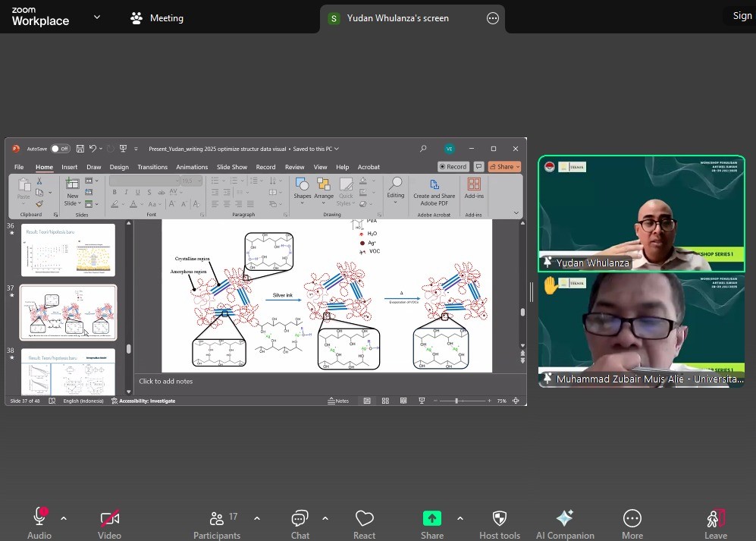Select Yudan Whulanza's video tile

click(x=642, y=213)
